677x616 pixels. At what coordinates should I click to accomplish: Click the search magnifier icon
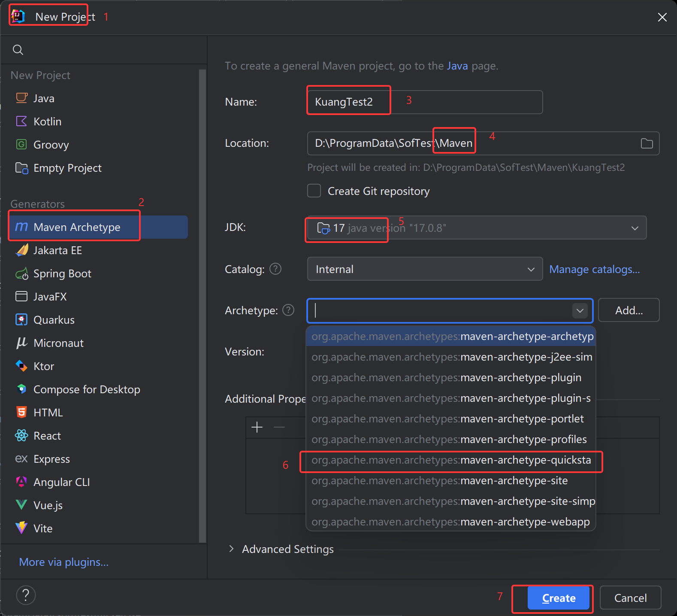coord(18,50)
